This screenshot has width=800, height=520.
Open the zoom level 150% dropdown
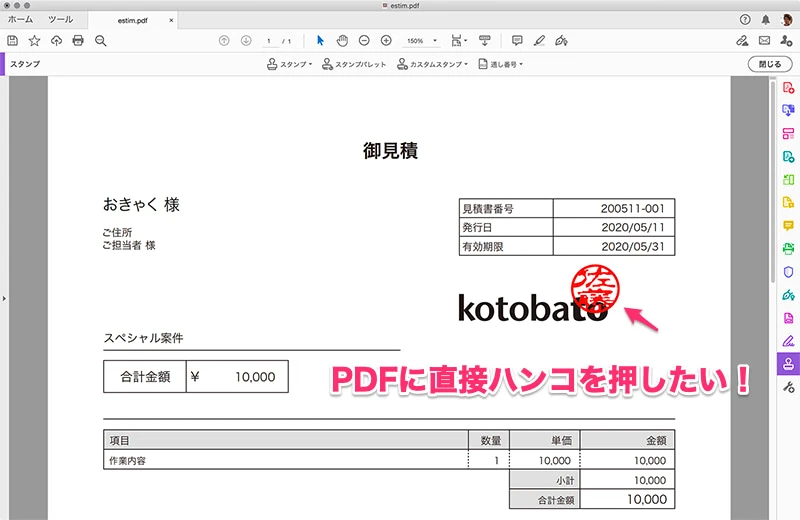pos(420,41)
